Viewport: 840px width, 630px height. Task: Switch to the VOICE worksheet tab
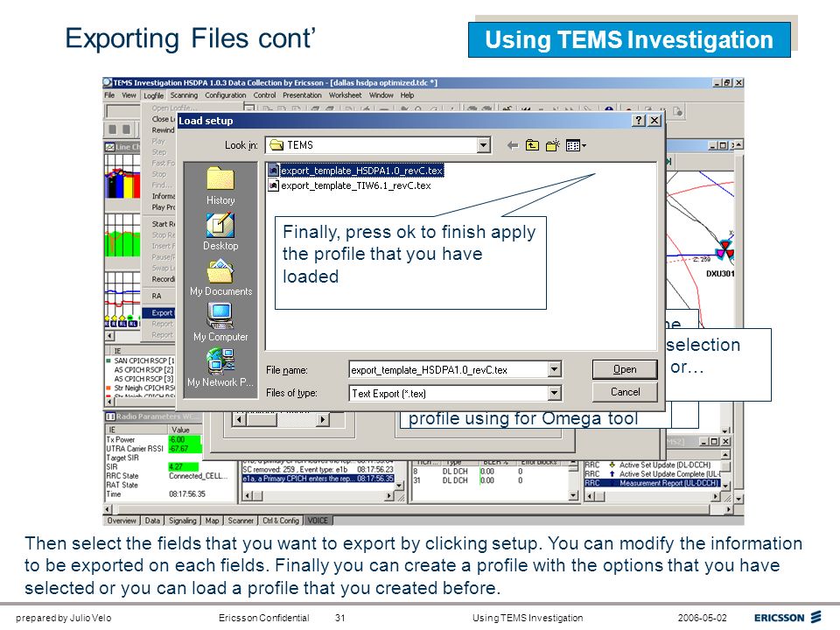coord(318,520)
